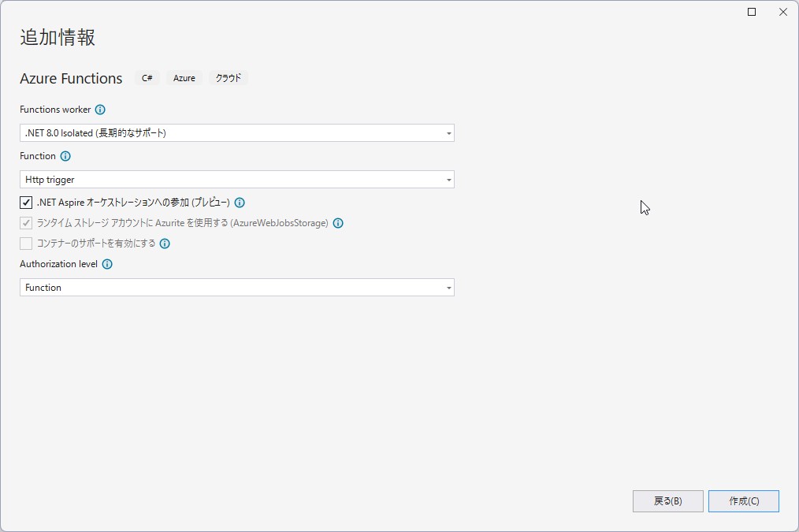The width and height of the screenshot is (799, 532).
Task: Close the 追加情報 dialog
Action: pyautogui.click(x=783, y=12)
